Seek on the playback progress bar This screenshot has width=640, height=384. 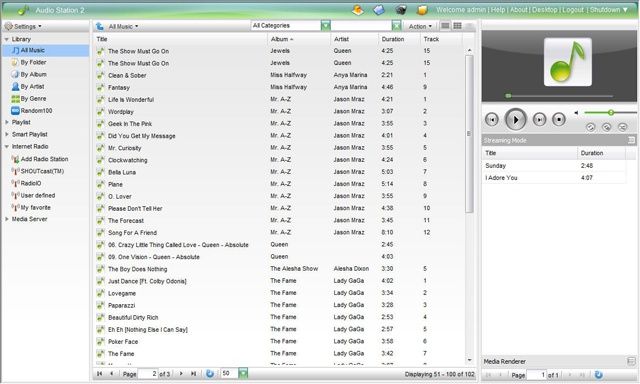click(x=559, y=96)
